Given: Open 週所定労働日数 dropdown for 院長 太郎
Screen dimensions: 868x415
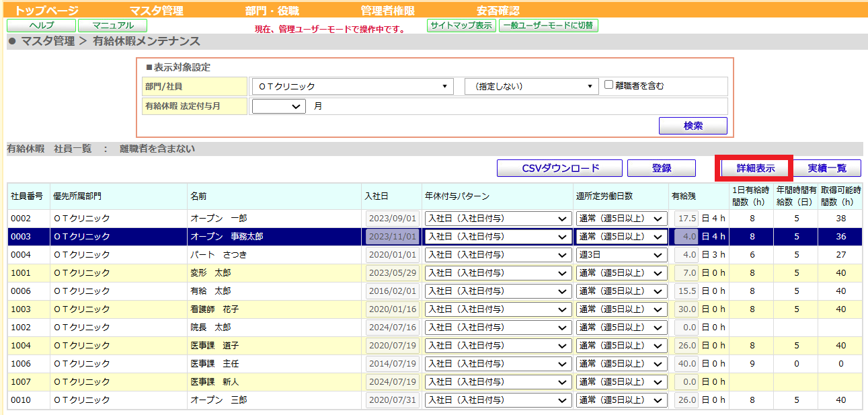Looking at the screenshot, I should 621,328.
